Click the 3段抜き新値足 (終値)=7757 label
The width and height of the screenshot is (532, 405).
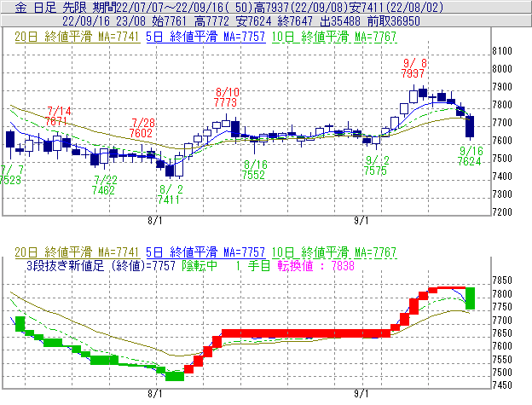pyautogui.click(x=101, y=265)
